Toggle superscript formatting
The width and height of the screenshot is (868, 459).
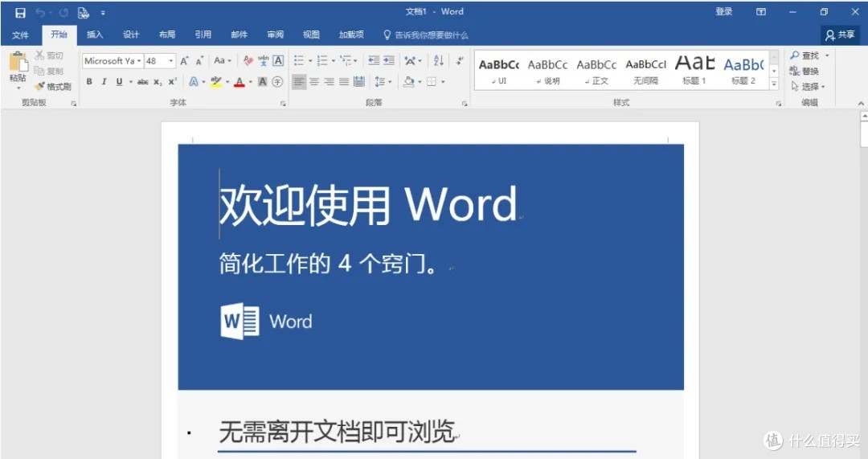(x=173, y=82)
